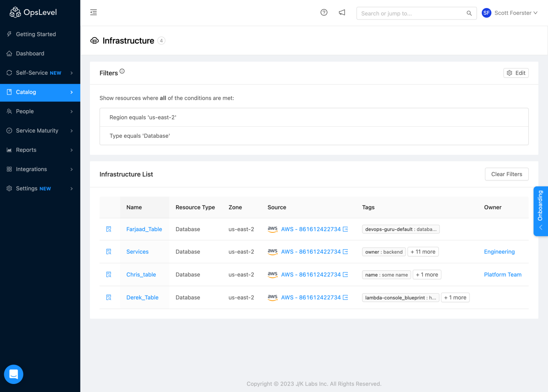Image resolution: width=548 pixels, height=392 pixels.
Task: Expand the People menu chevron
Action: pyautogui.click(x=72, y=111)
